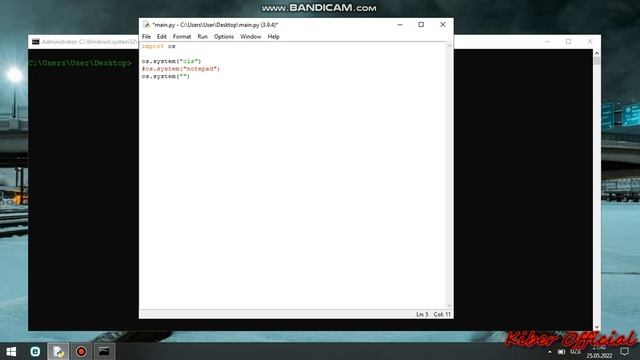Click the scroll down arrow in command prompt
640x360 pixels.
597,327
